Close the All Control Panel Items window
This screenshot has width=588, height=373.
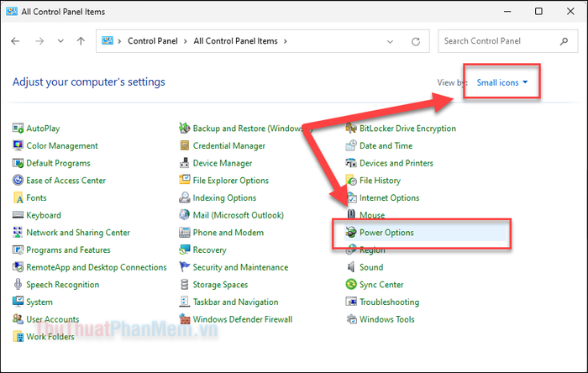point(570,11)
